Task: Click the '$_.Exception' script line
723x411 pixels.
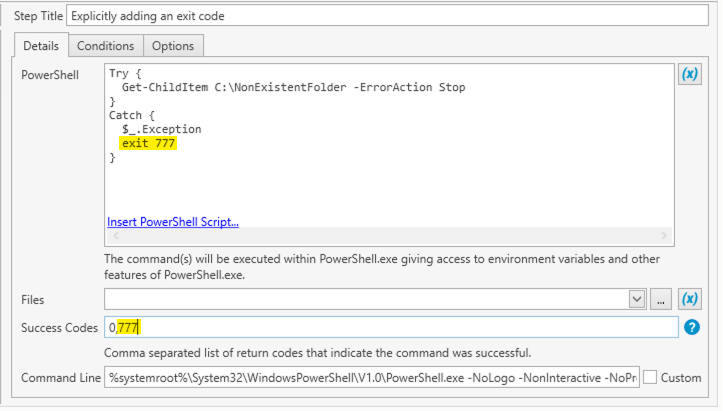Action: coord(161,129)
